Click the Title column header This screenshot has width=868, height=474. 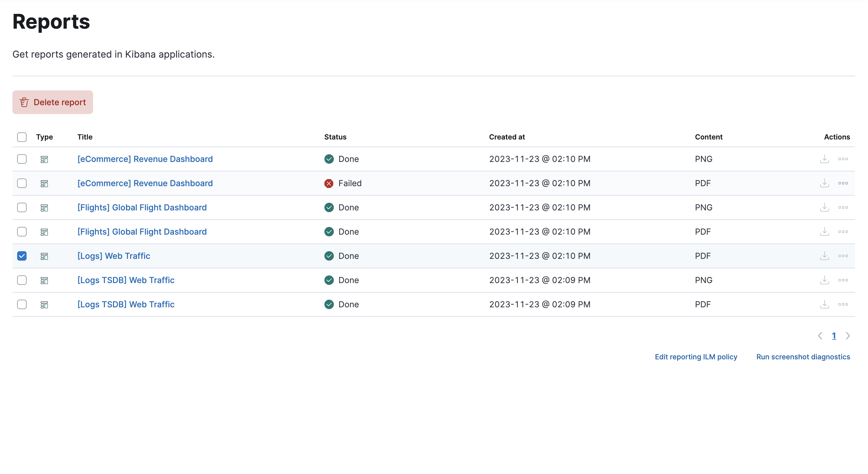(85, 137)
